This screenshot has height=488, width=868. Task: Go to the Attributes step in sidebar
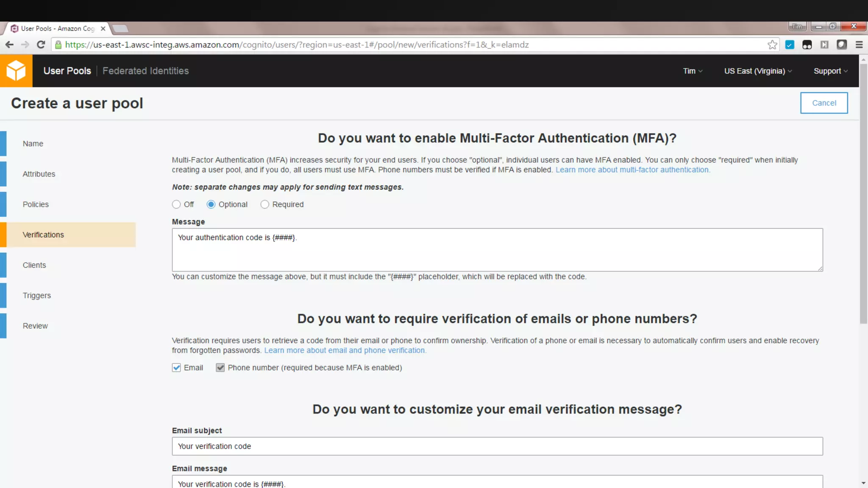click(39, 174)
